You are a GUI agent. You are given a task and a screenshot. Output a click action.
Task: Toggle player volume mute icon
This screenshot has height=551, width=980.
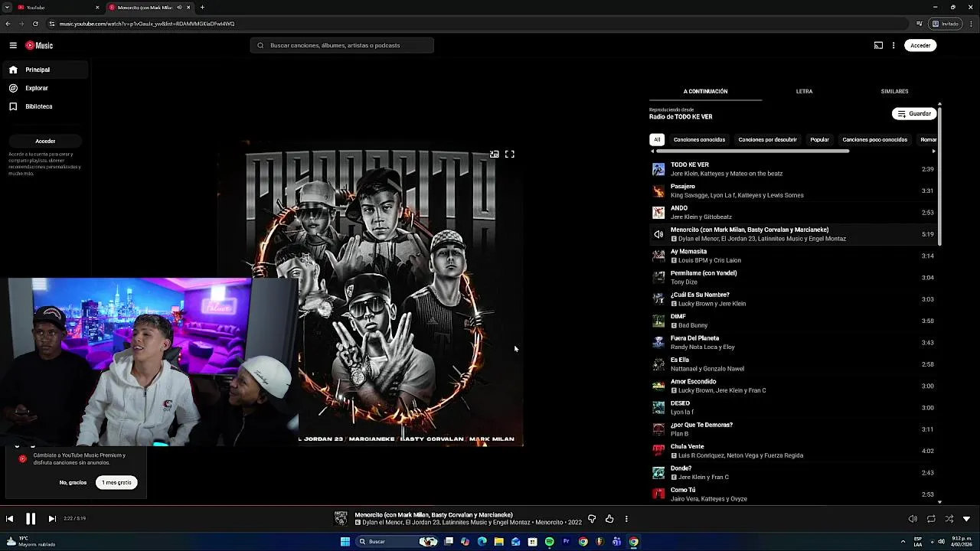coord(913,519)
